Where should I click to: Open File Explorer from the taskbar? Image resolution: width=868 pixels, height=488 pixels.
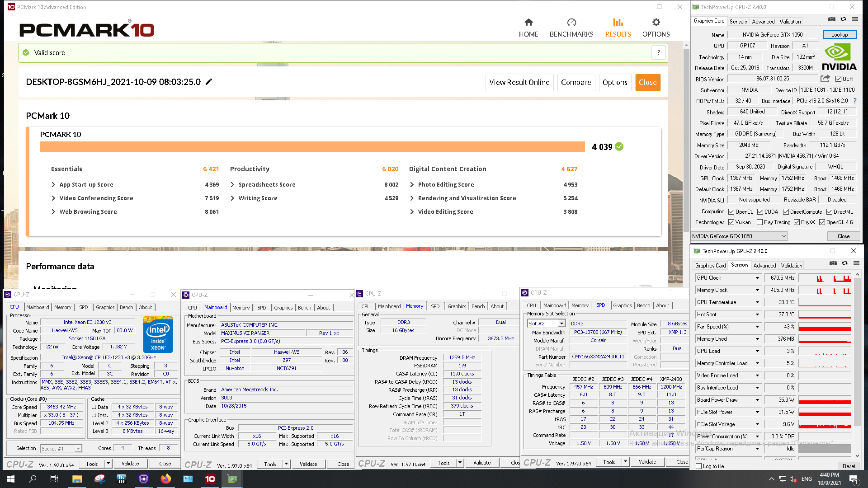[x=77, y=479]
